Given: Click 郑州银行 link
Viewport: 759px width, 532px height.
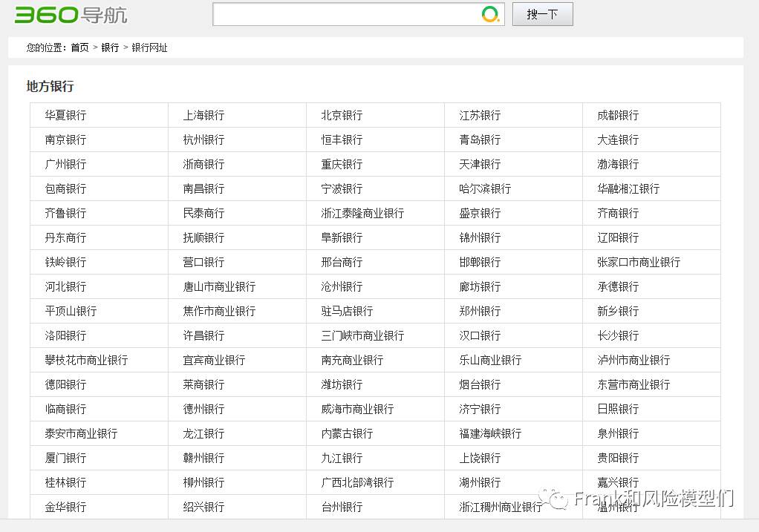Looking at the screenshot, I should pos(480,311).
